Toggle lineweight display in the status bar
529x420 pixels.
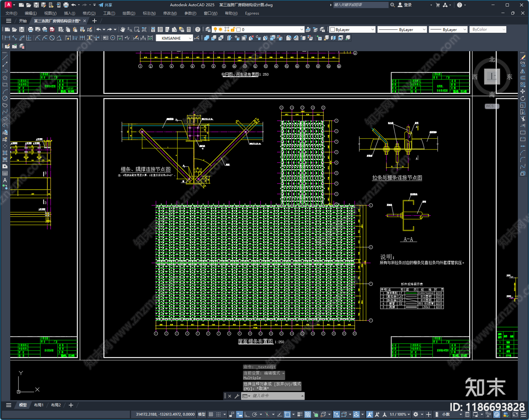tap(300, 414)
